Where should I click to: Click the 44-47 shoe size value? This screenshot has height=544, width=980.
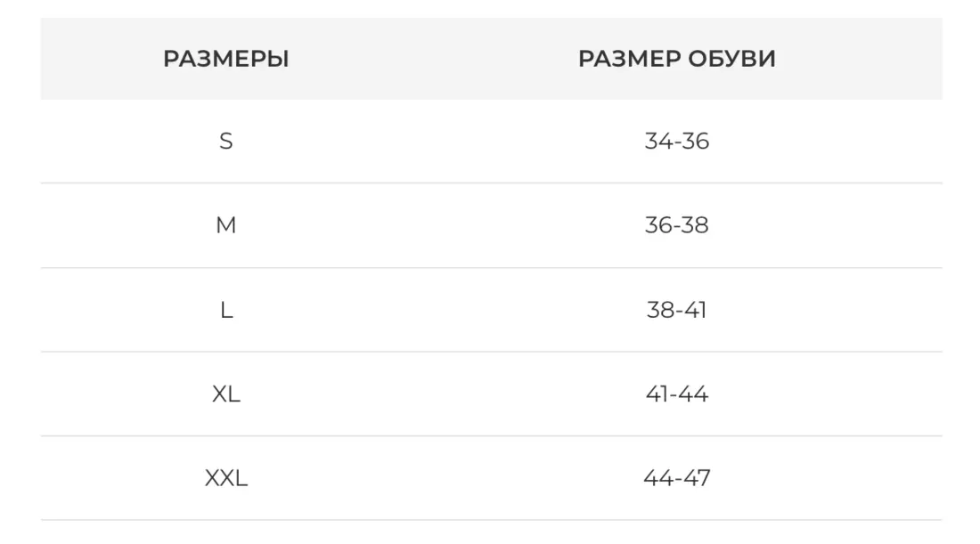[677, 478]
